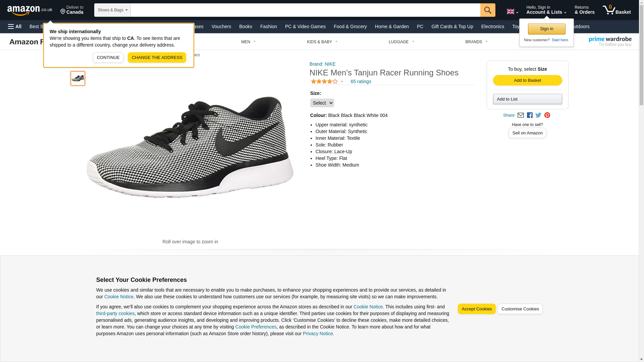644x362 pixels.
Task: Go to the Books section
Action: (246, 26)
